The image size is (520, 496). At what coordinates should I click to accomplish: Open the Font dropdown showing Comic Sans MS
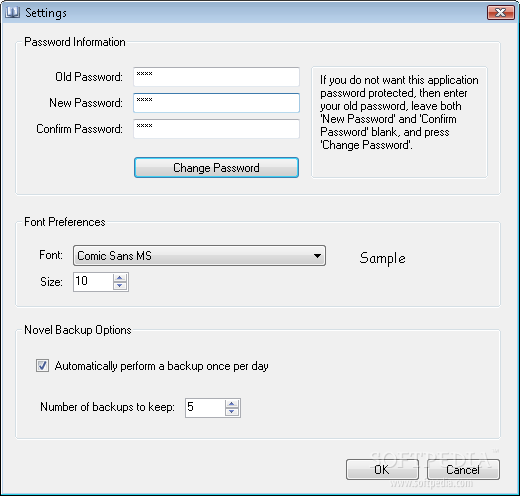click(199, 256)
